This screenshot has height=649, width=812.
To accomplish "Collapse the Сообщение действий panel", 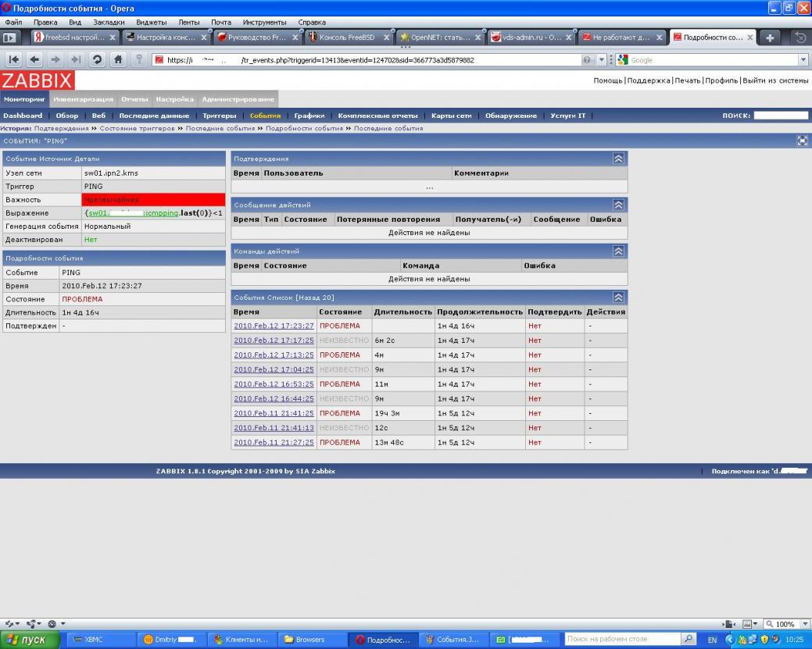I will coord(618,205).
